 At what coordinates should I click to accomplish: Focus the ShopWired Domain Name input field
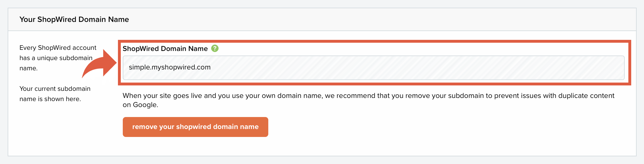(373, 68)
